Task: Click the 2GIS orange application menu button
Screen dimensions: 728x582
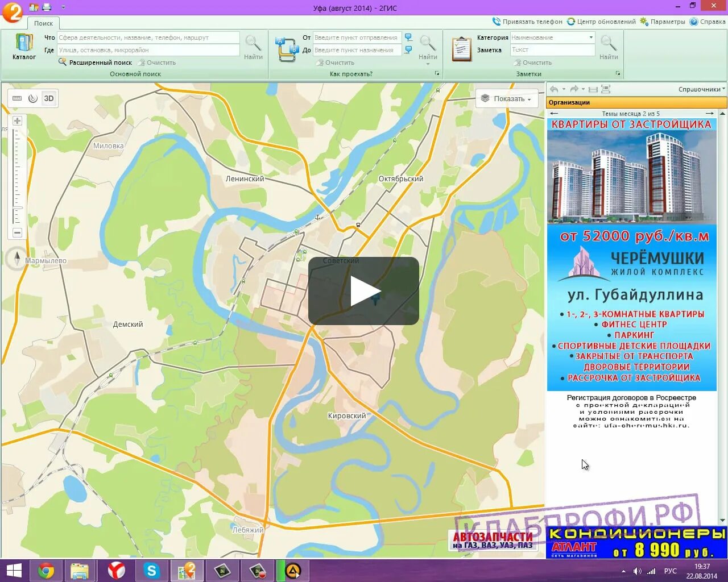Action: tap(12, 11)
